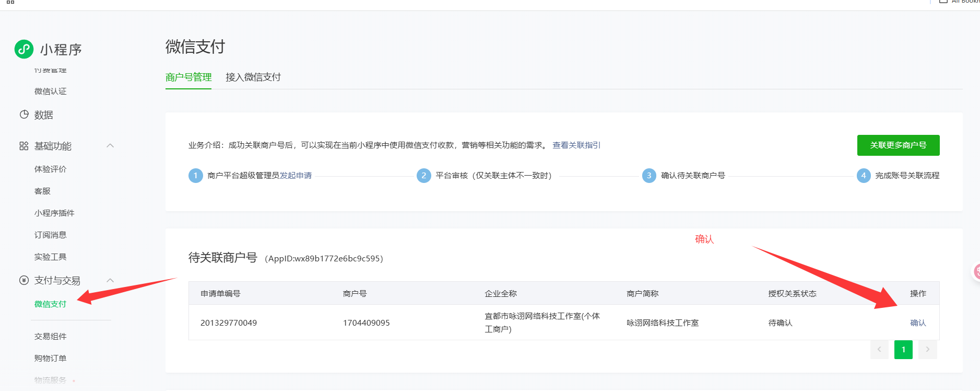Click the pie chart icon beside 数据
This screenshot has width=980, height=391.
click(x=24, y=114)
